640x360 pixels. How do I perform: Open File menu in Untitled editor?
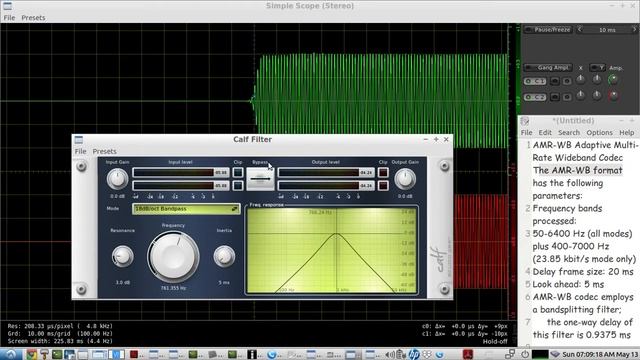(x=526, y=133)
